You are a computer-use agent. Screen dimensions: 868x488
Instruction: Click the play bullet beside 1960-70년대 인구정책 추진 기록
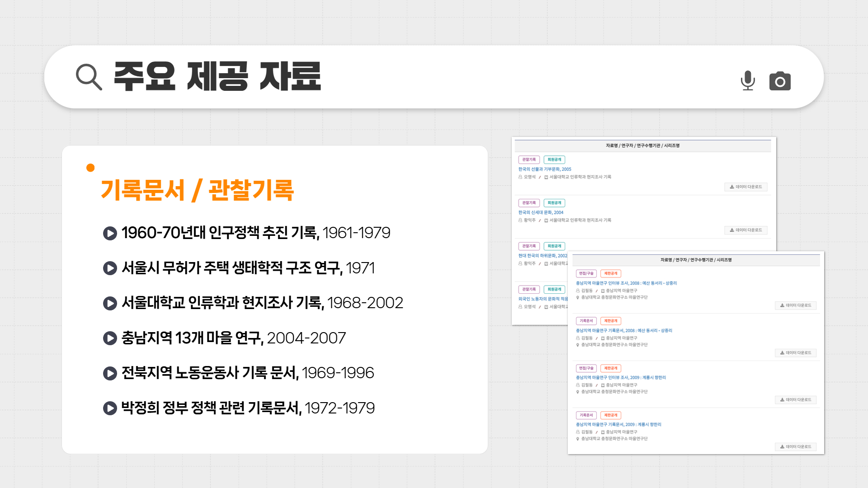click(x=110, y=233)
